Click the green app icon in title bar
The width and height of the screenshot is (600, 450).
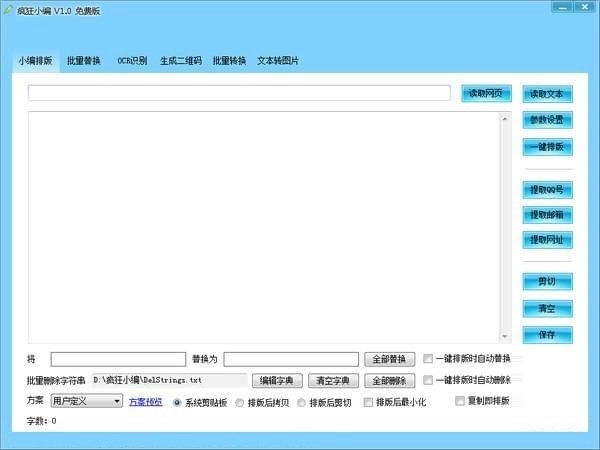(9, 9)
